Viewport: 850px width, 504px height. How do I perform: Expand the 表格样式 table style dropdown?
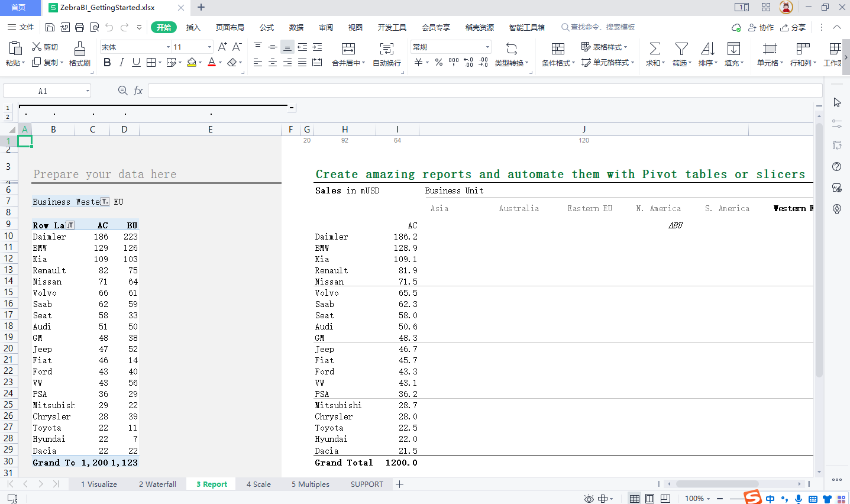pyautogui.click(x=626, y=47)
